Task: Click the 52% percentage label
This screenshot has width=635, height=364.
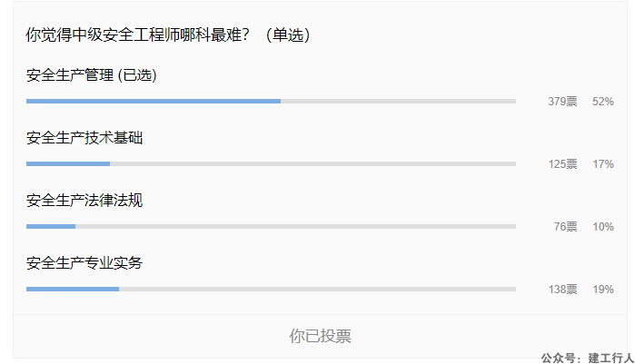Action: [x=603, y=102]
